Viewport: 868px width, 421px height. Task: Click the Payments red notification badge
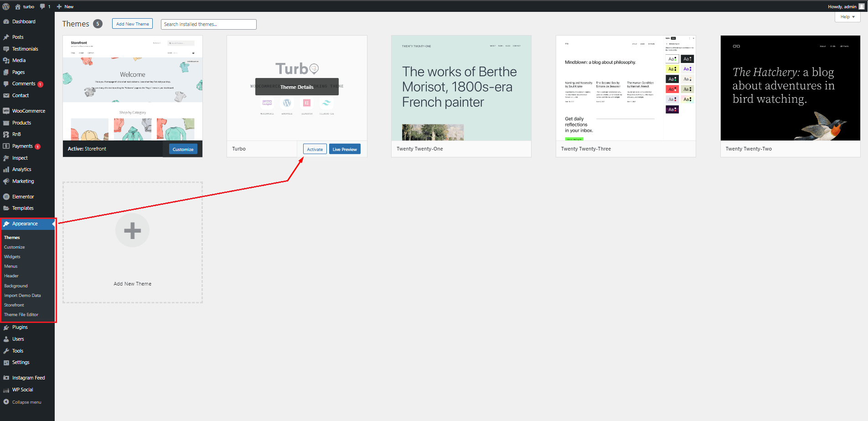pos(37,146)
